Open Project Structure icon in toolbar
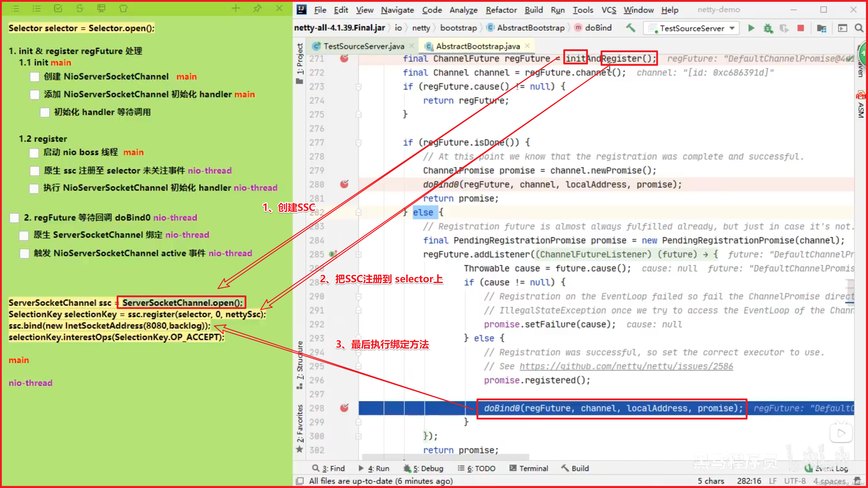This screenshot has width=868, height=488. (x=821, y=28)
